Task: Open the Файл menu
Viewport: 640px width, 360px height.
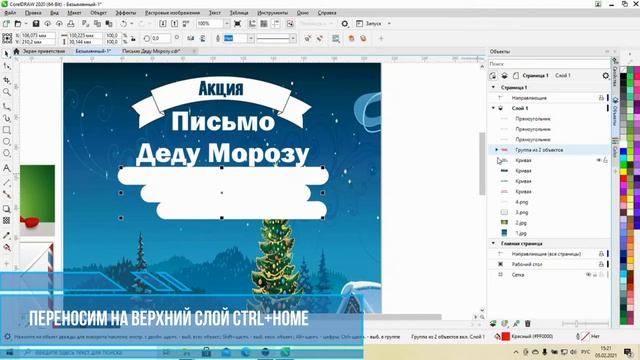Action: (10, 13)
